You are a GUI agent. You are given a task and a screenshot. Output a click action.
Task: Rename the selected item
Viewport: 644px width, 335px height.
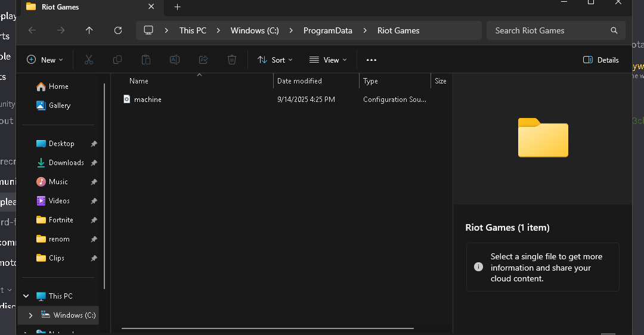[175, 60]
